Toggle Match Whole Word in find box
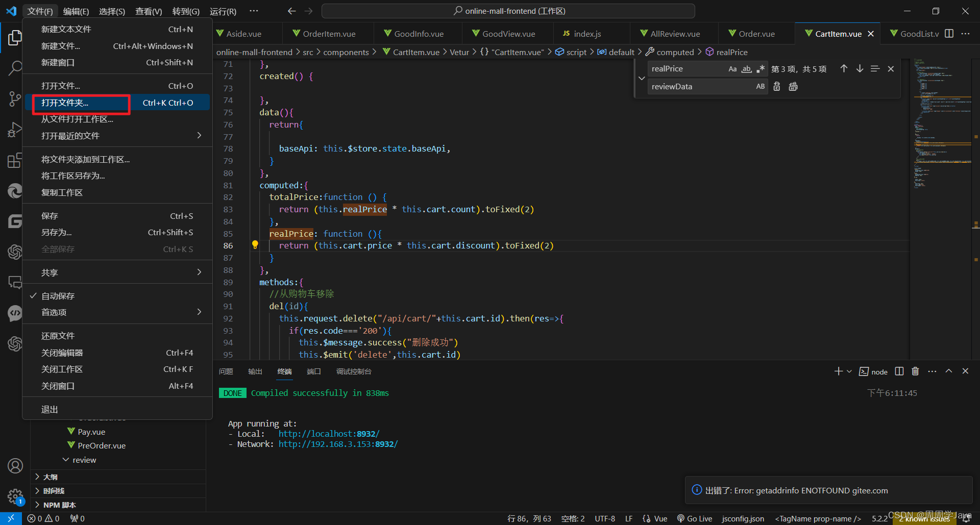The height and width of the screenshot is (525, 980). (746, 69)
